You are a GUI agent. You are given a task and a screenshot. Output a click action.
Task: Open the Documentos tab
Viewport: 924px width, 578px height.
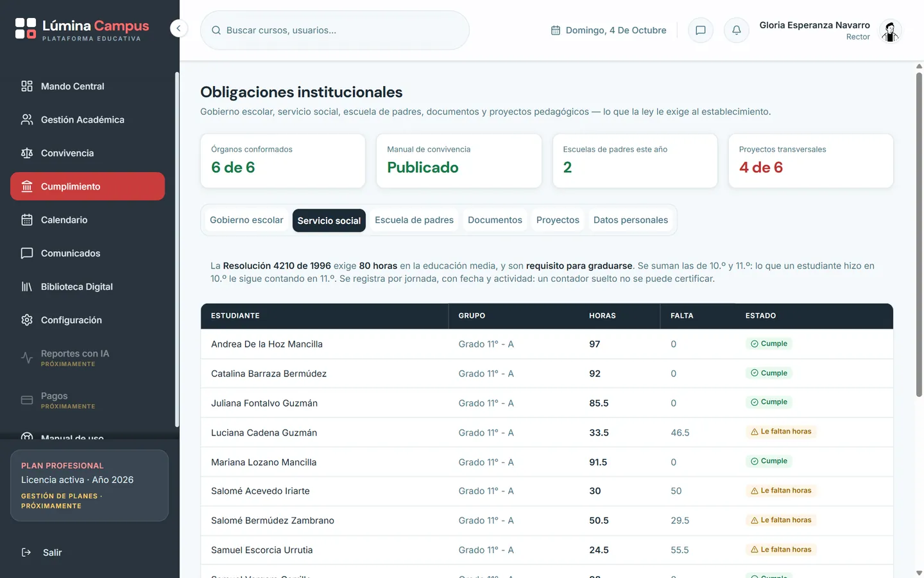(495, 220)
